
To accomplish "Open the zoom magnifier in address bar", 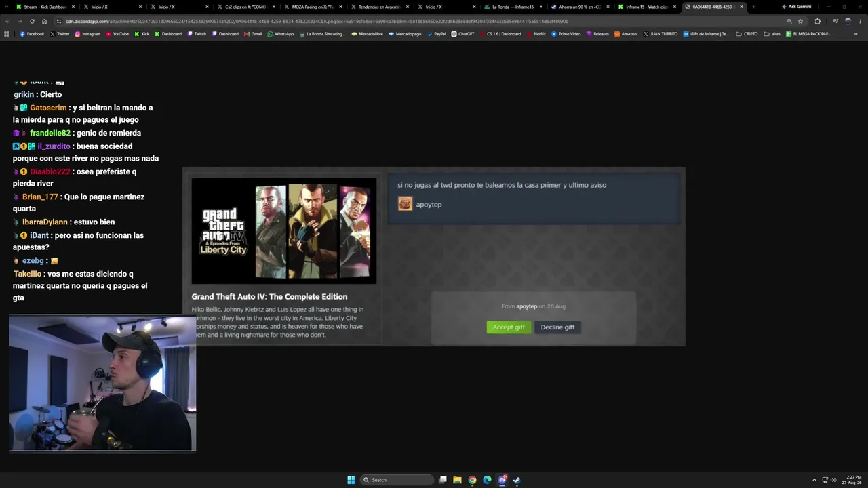I will click(x=789, y=21).
